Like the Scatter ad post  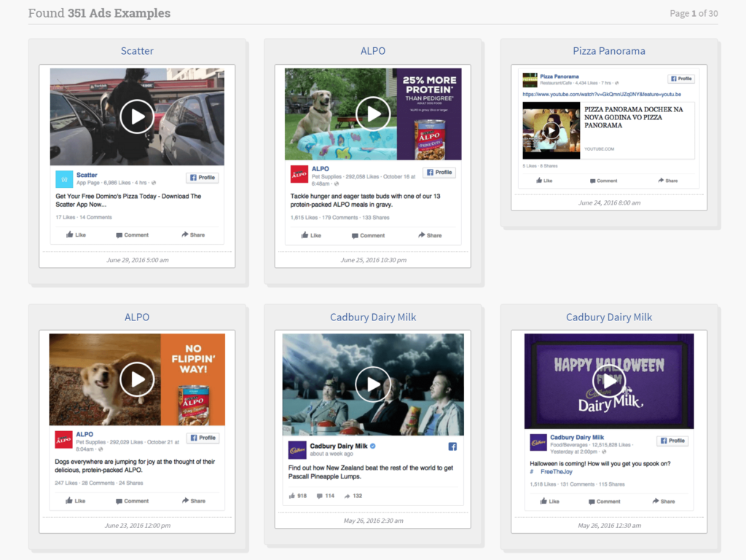pyautogui.click(x=76, y=234)
